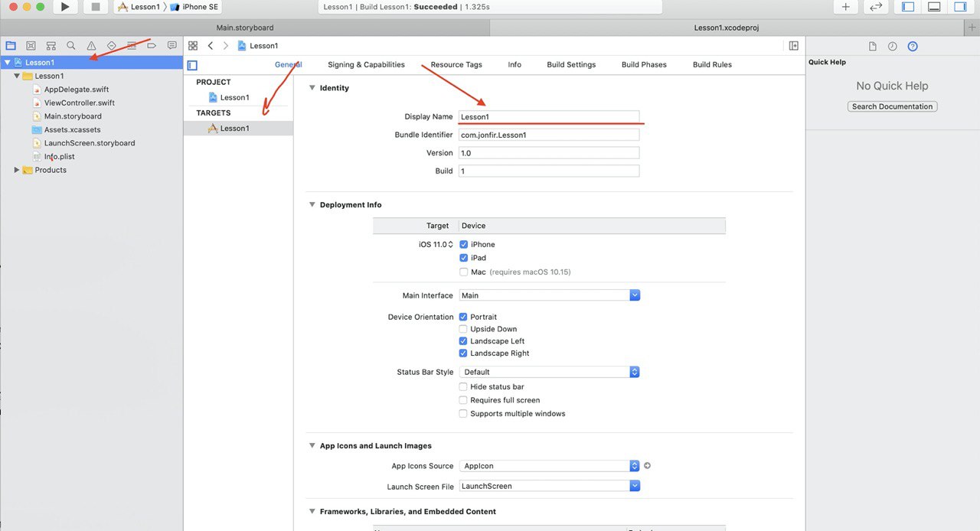Open the Find navigator magnifier icon

click(71, 46)
